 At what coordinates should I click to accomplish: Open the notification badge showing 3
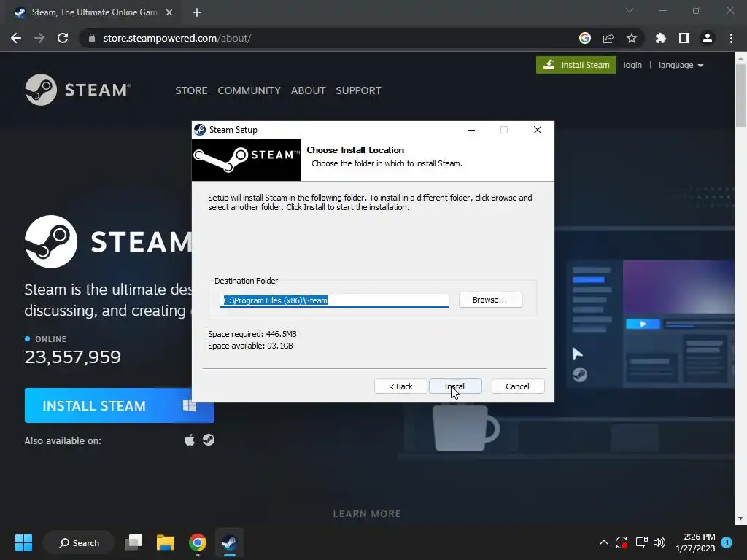pos(727,542)
